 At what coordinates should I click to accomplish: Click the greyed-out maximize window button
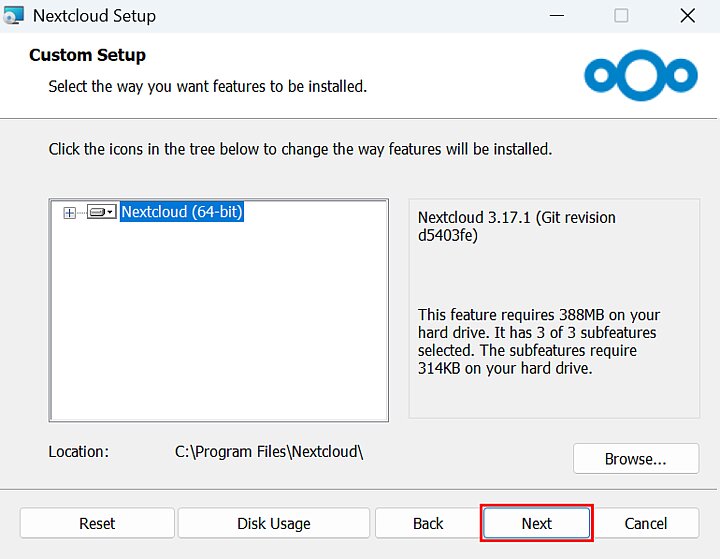(621, 16)
